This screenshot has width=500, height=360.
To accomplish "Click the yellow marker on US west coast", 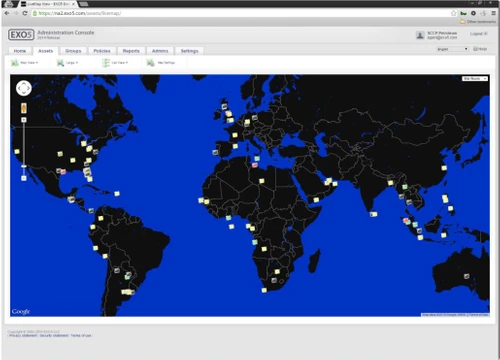I will [x=17, y=152].
